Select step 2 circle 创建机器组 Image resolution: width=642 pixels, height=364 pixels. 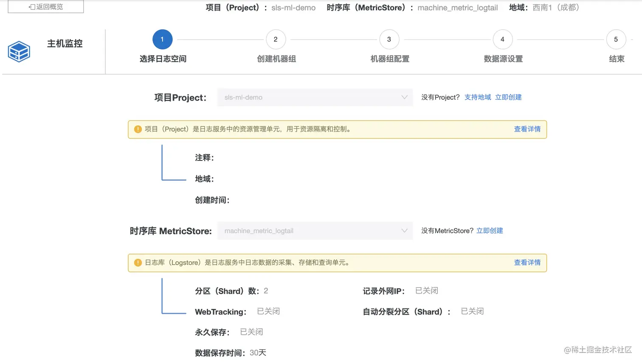coord(276,39)
